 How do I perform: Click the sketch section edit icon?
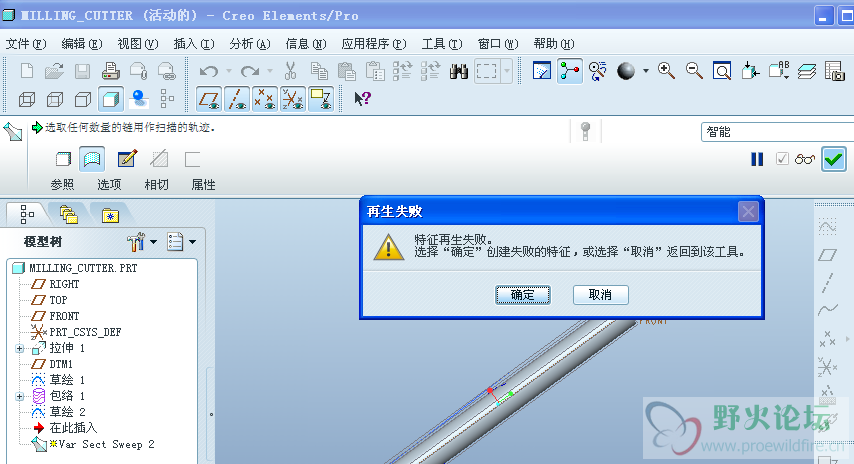tap(127, 159)
